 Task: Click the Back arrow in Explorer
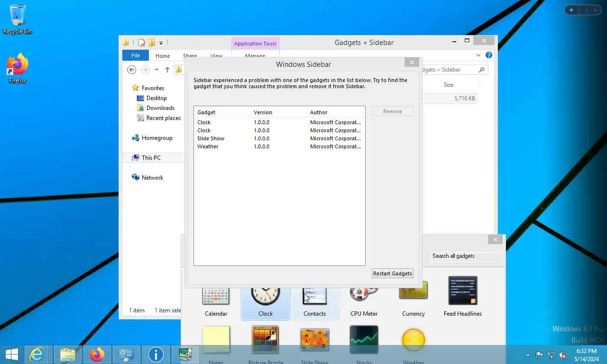tap(132, 70)
